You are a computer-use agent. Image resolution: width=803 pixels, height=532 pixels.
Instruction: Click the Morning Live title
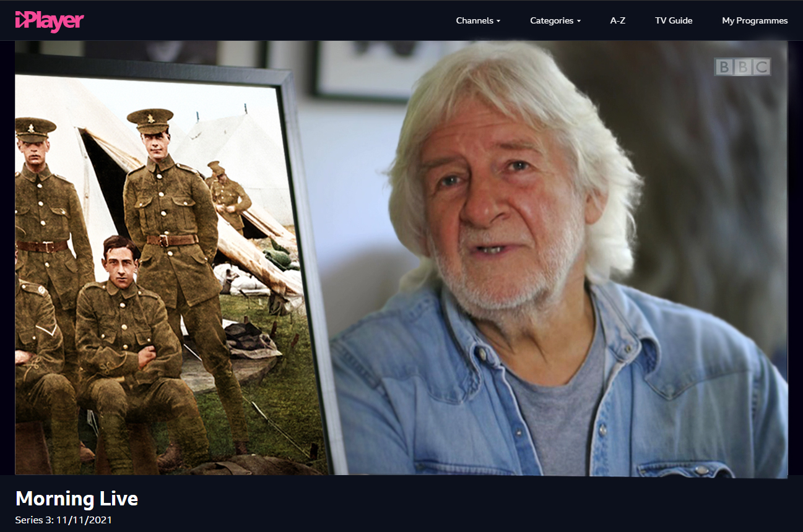coord(77,499)
